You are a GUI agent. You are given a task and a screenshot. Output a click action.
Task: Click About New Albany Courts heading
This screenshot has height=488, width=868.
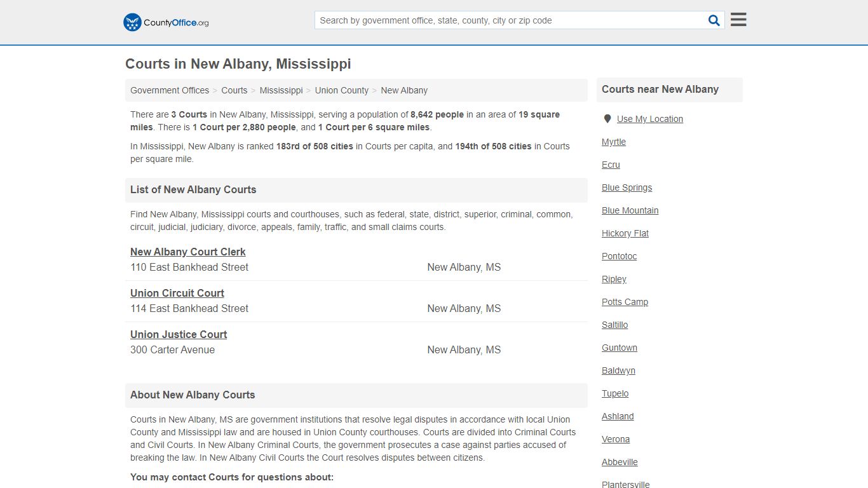193,395
